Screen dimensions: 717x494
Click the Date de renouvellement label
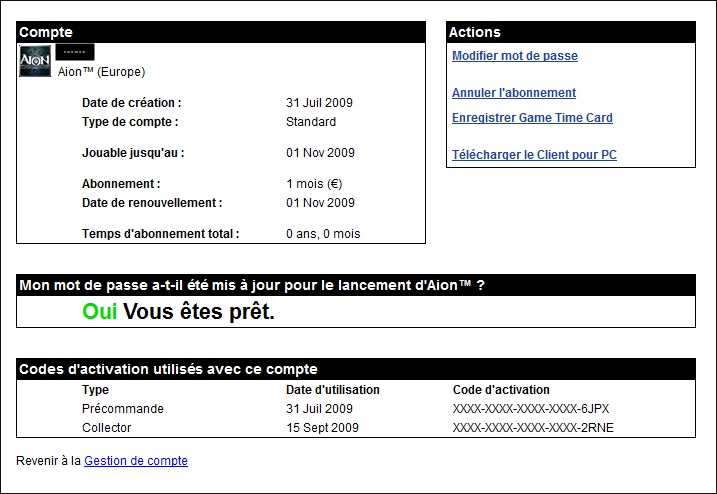pyautogui.click(x=152, y=203)
